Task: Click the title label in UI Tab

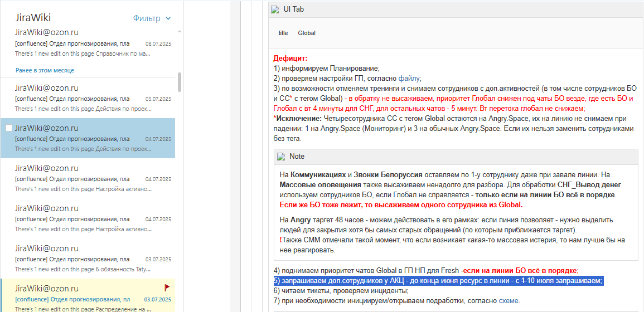Action: pyautogui.click(x=283, y=33)
